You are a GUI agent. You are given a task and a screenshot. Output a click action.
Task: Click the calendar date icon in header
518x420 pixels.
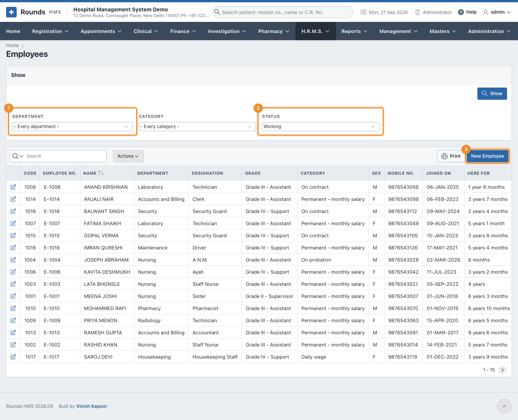pos(363,12)
